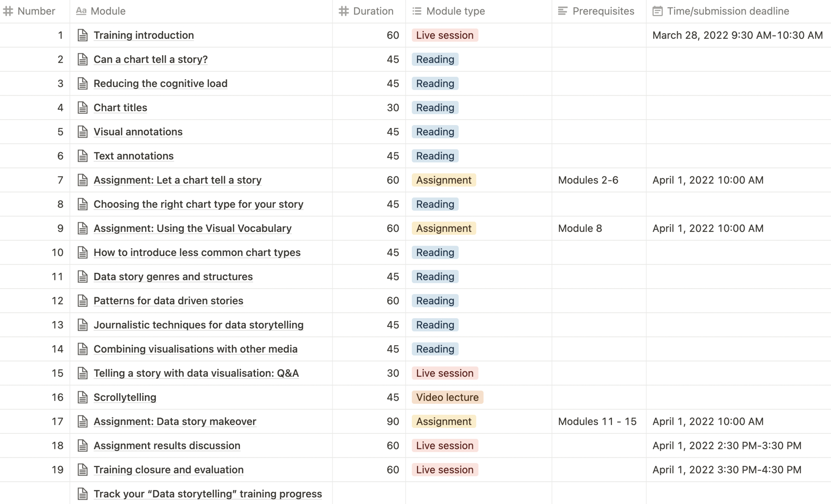Viewport: 831px width, 504px height.
Task: Click the hash icon in the Number header
Action: pos(8,11)
